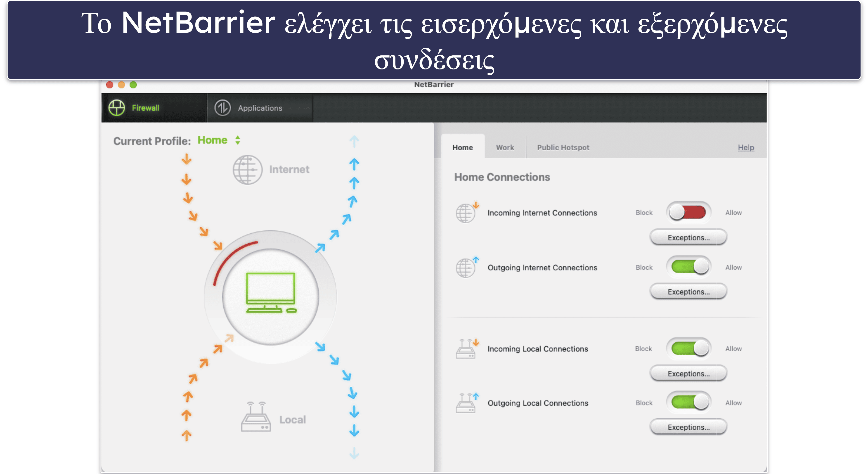Click Block label beside Incoming Internet Connections

point(644,213)
